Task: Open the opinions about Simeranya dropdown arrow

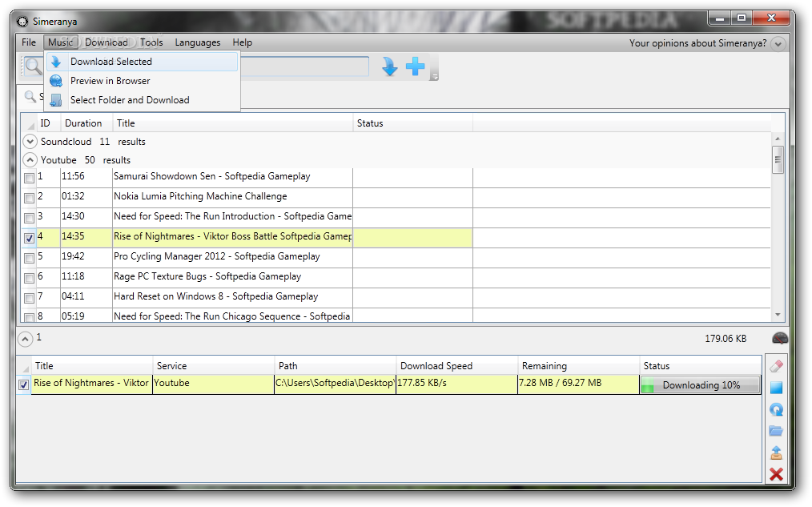Action: [778, 44]
